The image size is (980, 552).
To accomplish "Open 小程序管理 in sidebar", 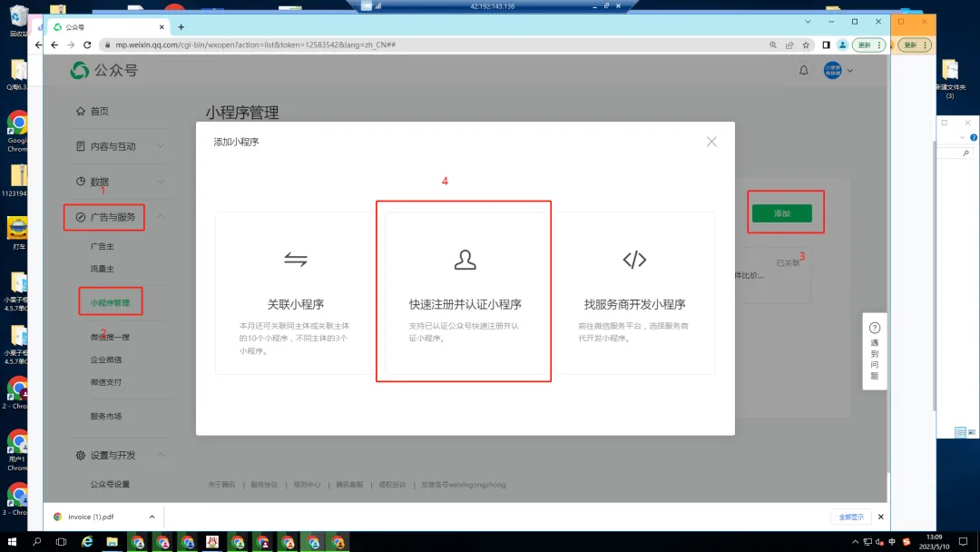I will [110, 302].
